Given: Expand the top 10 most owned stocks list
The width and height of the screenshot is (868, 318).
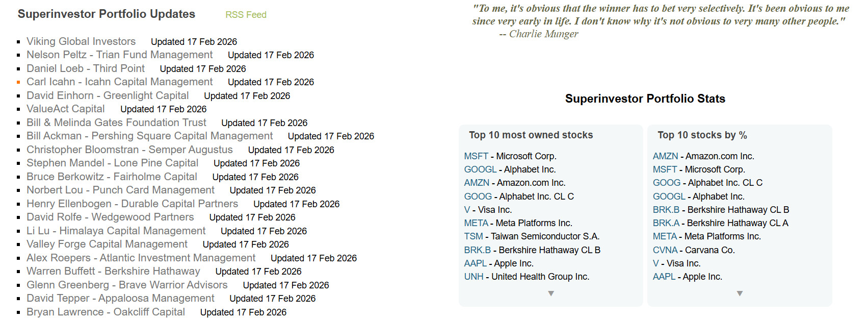Looking at the screenshot, I should (550, 293).
